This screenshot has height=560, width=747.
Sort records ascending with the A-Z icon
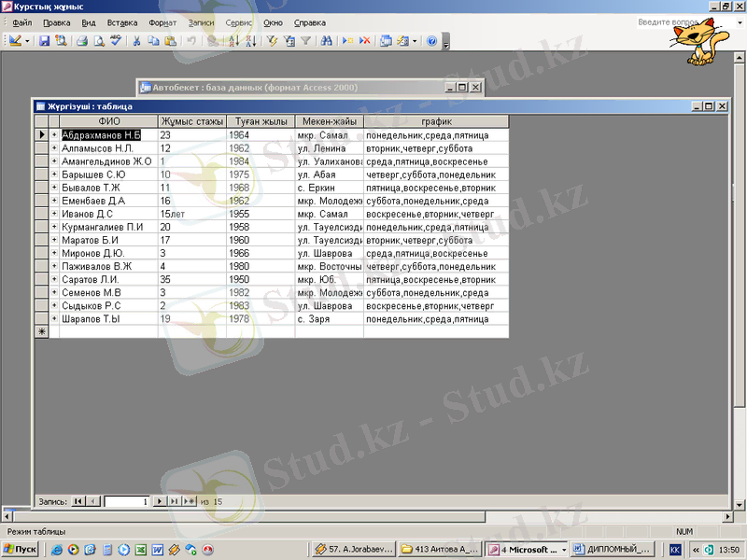[x=233, y=41]
